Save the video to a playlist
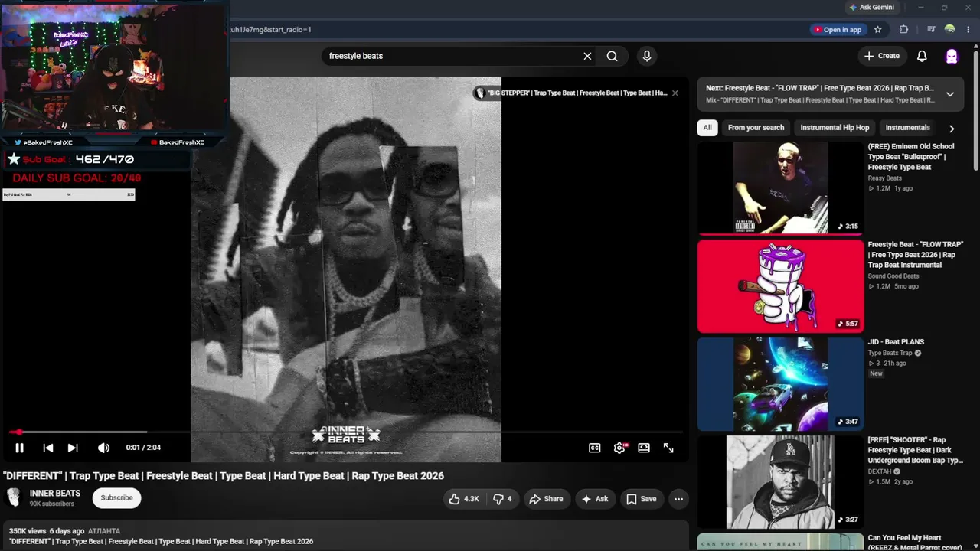 pyautogui.click(x=642, y=499)
